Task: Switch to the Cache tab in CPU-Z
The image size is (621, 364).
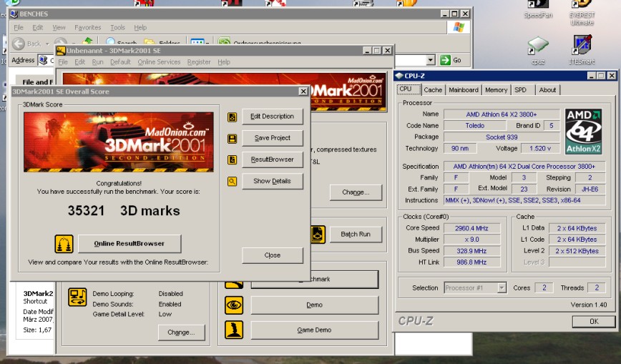Action: [x=433, y=90]
